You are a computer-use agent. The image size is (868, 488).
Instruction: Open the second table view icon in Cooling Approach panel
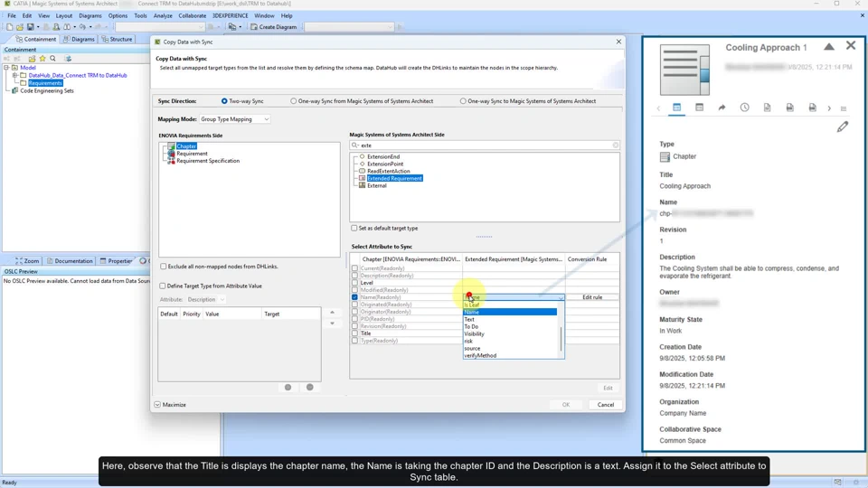[699, 108]
